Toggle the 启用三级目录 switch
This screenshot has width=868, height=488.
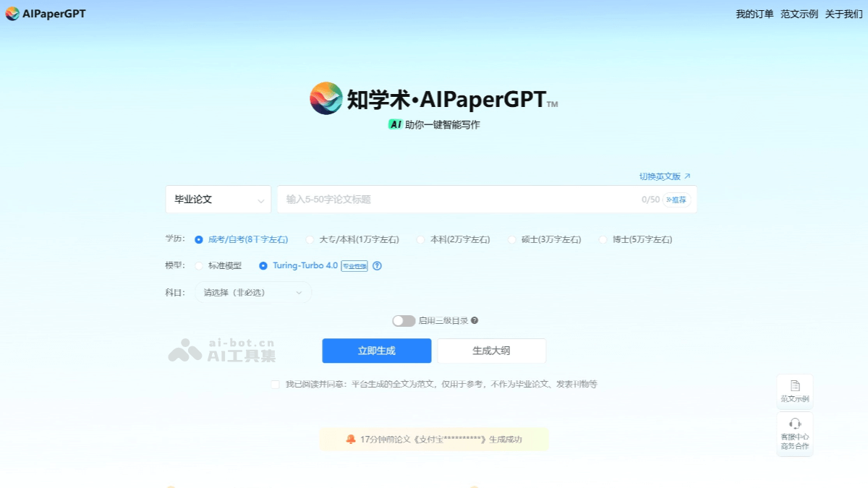coord(404,320)
